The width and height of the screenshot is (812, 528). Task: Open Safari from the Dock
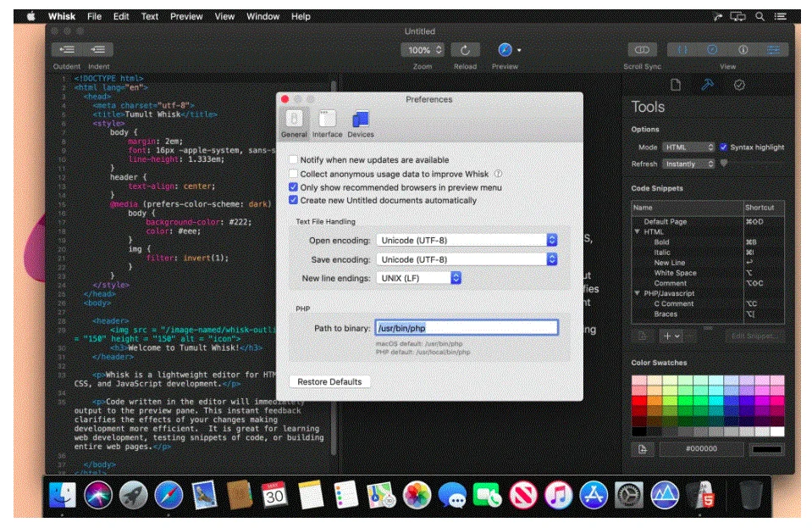[168, 495]
